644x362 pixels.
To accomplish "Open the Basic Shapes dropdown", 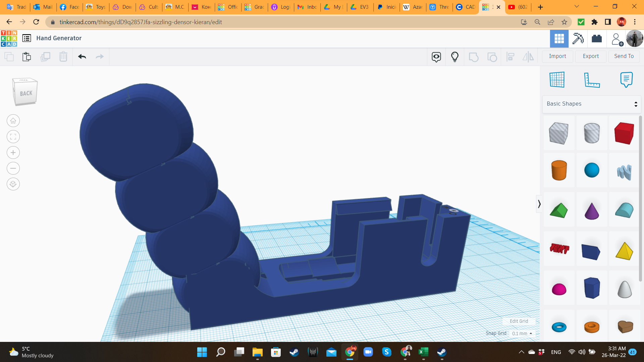I will click(x=591, y=104).
